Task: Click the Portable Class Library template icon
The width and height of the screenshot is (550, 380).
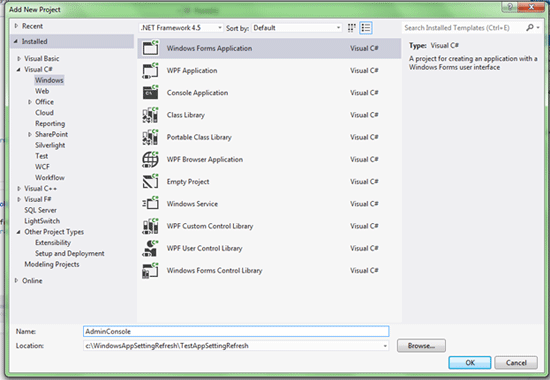Action: tap(150, 137)
